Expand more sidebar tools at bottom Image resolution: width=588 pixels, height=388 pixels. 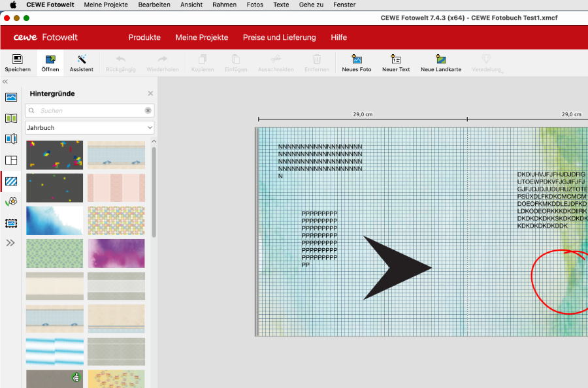click(11, 243)
